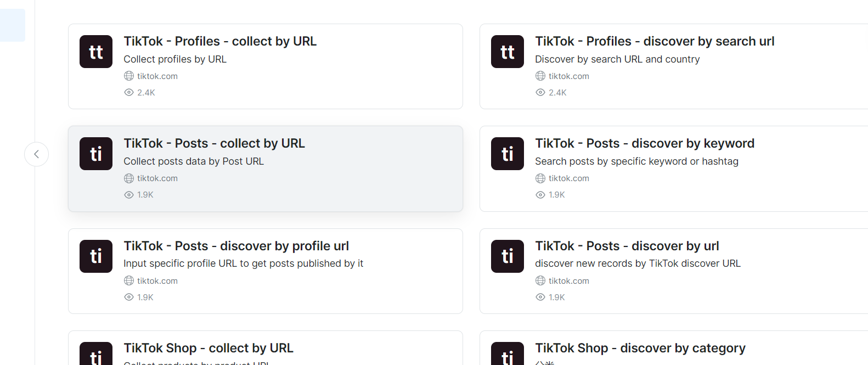Click 'Discover by search URL and country' text
The height and width of the screenshot is (365, 868).
(x=617, y=59)
